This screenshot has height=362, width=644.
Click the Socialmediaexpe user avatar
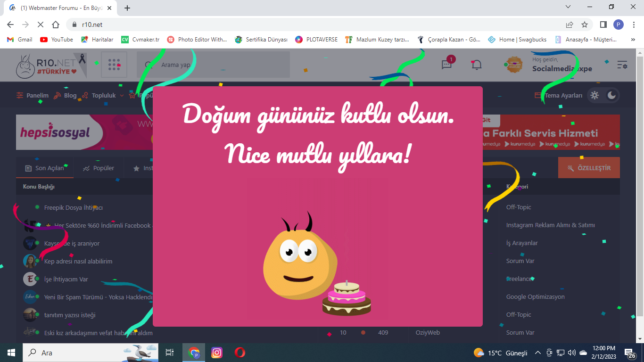click(514, 65)
